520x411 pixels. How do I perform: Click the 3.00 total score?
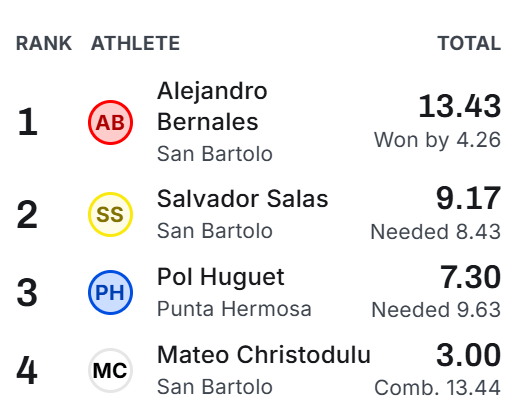(468, 355)
